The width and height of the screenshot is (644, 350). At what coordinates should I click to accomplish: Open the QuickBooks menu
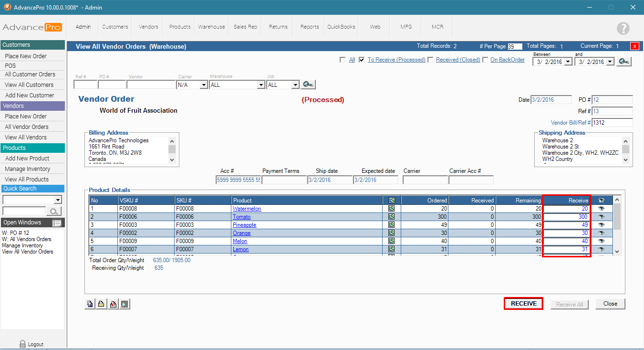tap(341, 27)
